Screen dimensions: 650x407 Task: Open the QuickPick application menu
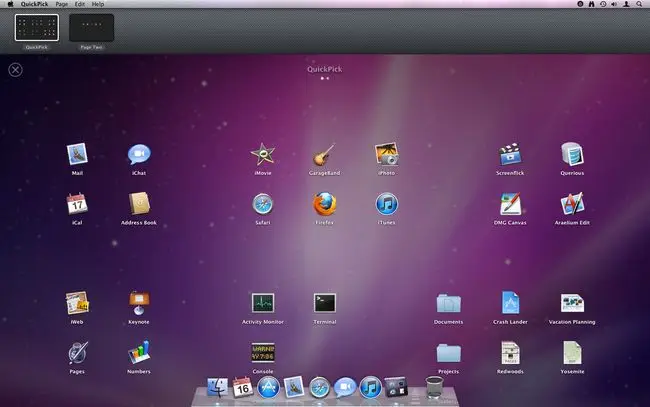pos(34,4)
